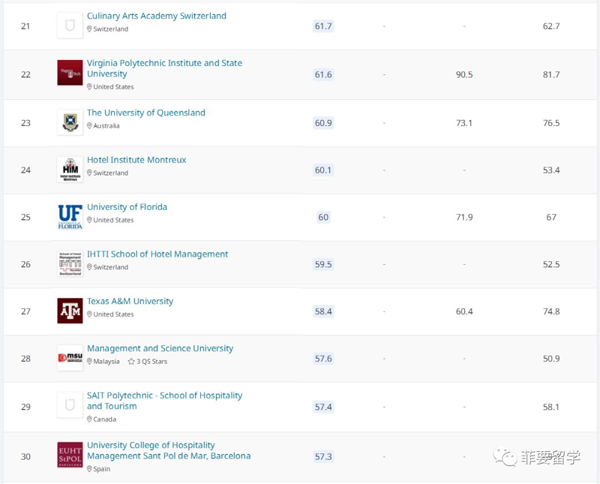Open University of Florida link

click(127, 207)
